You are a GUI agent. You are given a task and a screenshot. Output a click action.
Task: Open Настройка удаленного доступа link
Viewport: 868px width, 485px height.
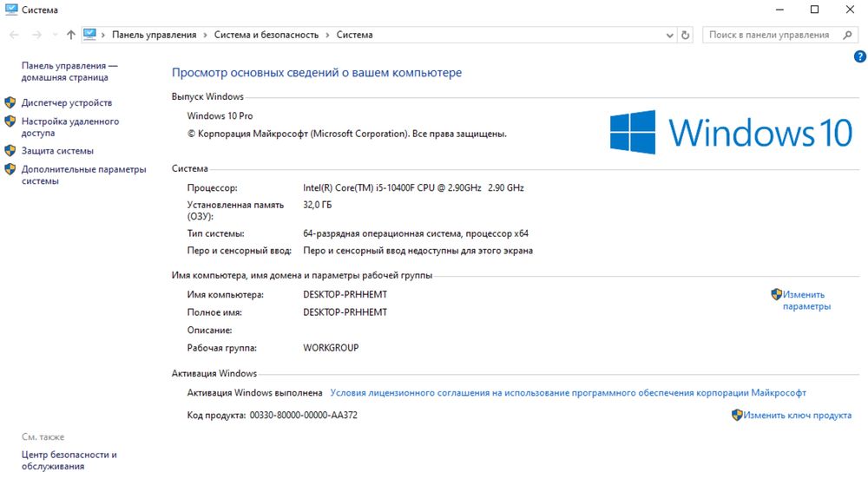pyautogui.click(x=70, y=128)
